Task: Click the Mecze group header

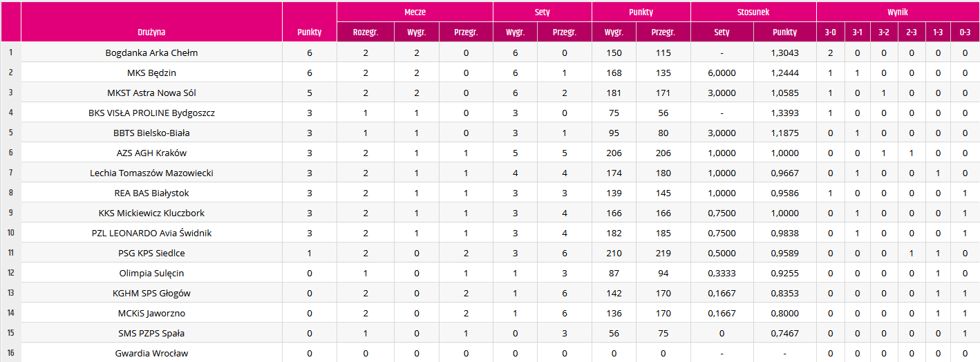Action: [415, 12]
